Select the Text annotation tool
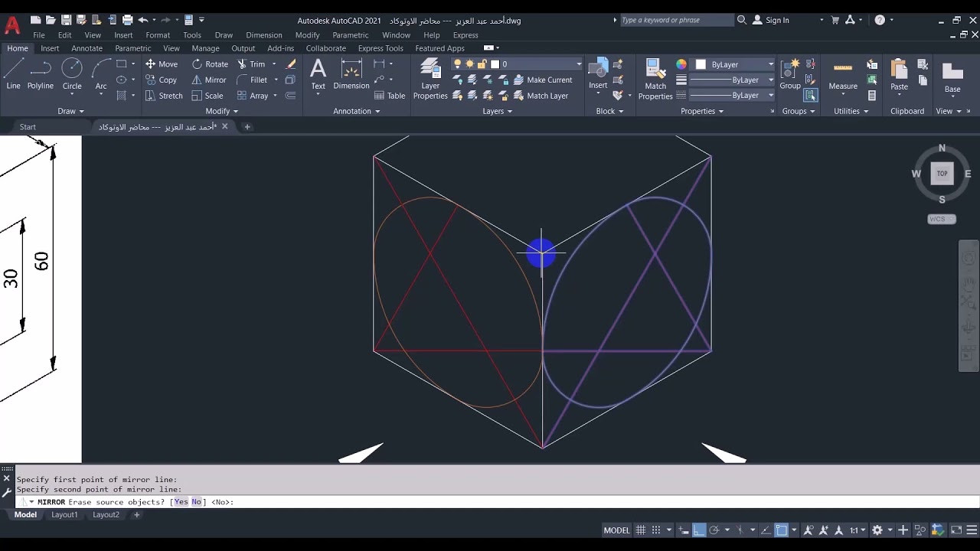Screen dimensions: 980x551 [x=318, y=75]
